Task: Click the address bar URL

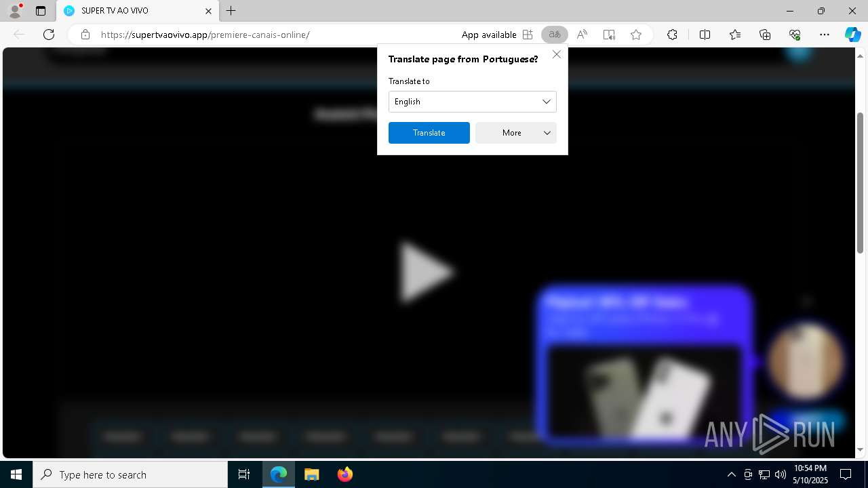Action: tap(205, 35)
